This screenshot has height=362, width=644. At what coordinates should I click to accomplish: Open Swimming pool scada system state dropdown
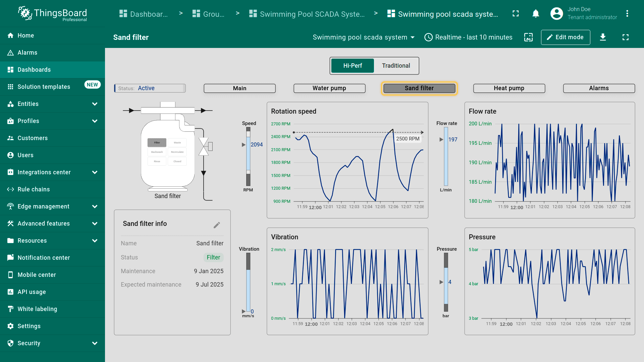tap(364, 37)
